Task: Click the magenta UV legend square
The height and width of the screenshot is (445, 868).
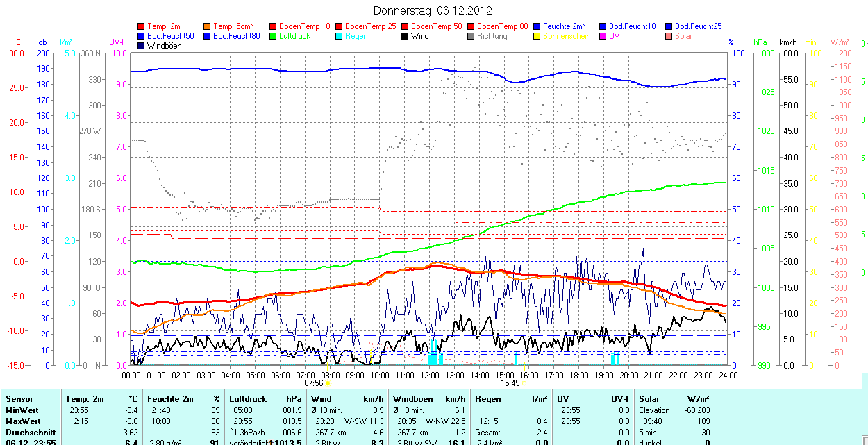Action: click(x=603, y=36)
